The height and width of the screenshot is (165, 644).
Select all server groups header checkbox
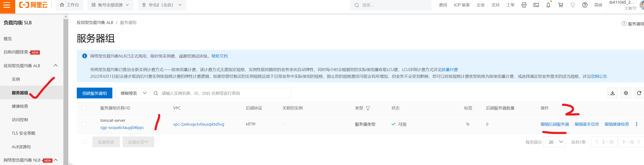coord(84,108)
